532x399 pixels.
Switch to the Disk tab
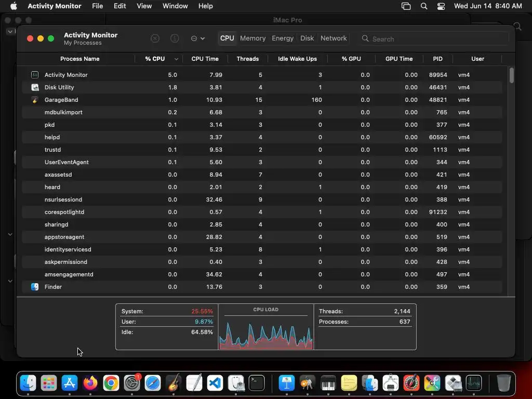[x=307, y=38]
